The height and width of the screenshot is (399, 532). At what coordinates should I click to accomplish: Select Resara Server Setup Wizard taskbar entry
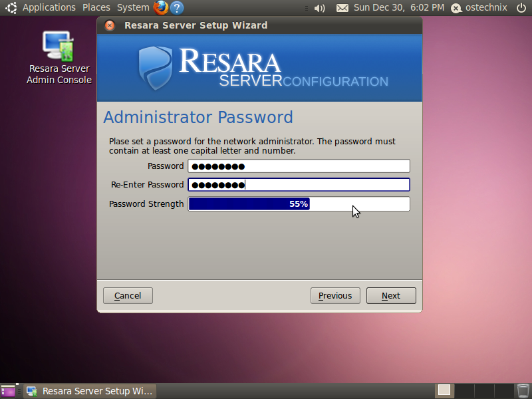coord(90,391)
